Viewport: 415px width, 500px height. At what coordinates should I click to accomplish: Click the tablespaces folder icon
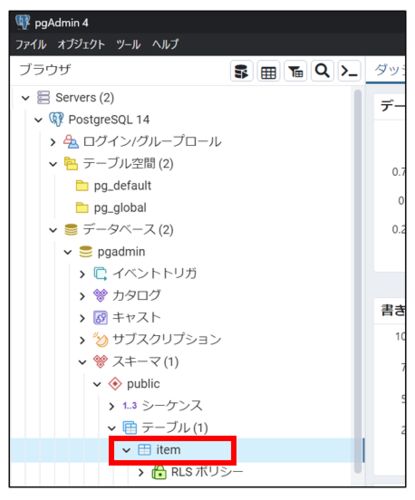[x=71, y=163]
